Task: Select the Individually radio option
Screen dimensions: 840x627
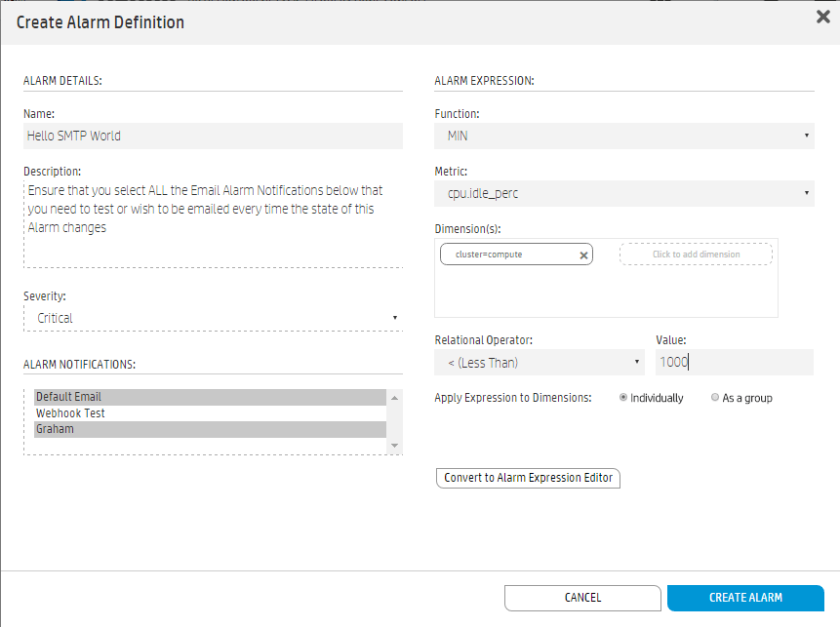Action: [x=623, y=398]
